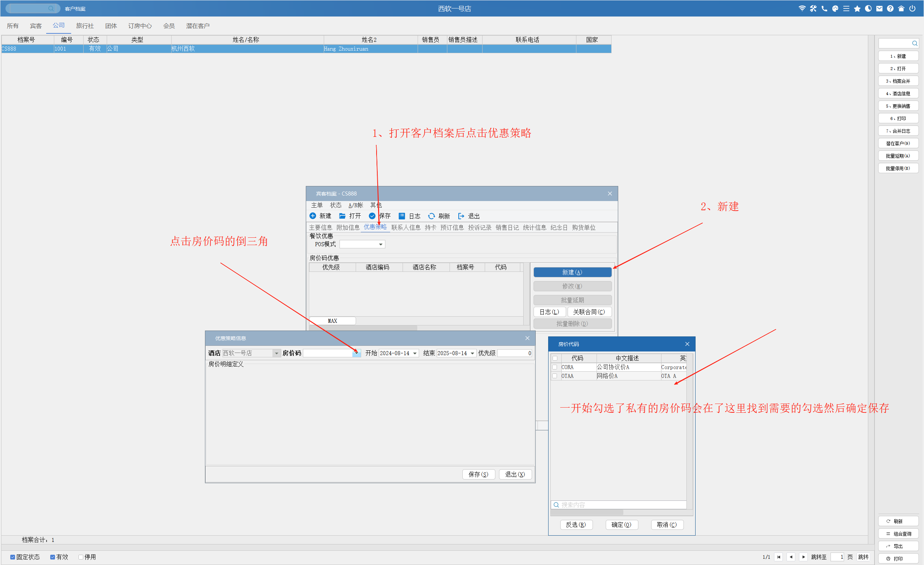
Task: Click the 打开 folder icon in dialog toolbar
Action: pyautogui.click(x=342, y=216)
